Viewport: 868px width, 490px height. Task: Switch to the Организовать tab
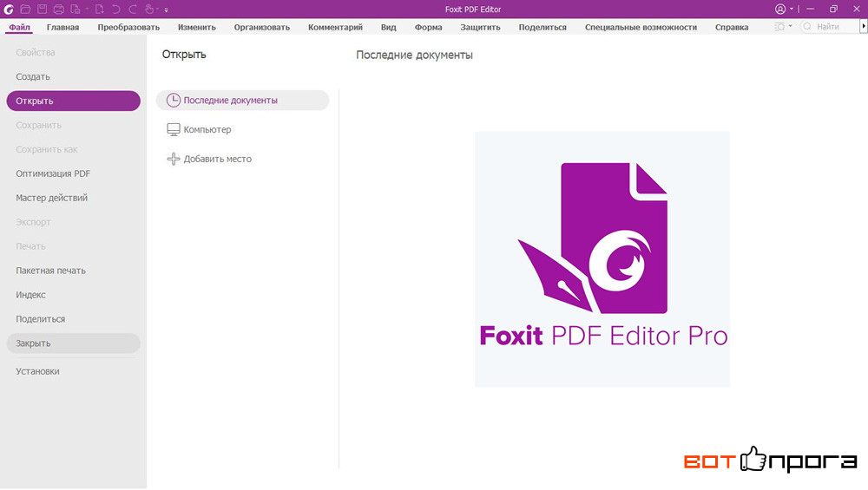262,27
